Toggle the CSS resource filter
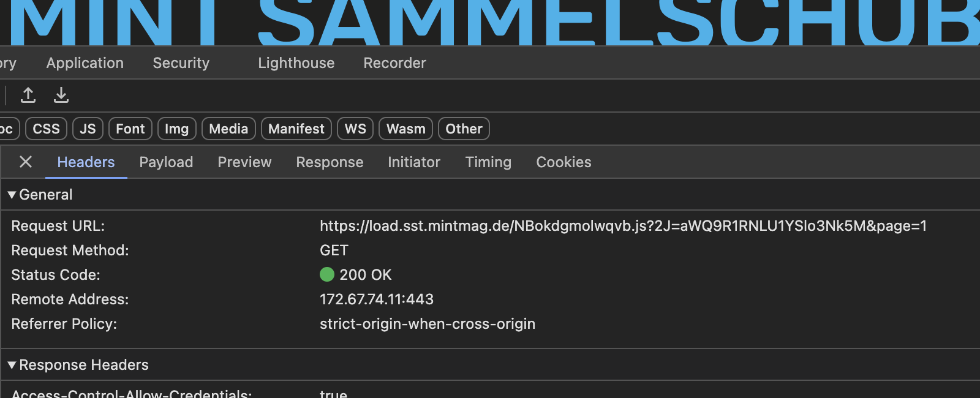 pyautogui.click(x=47, y=129)
